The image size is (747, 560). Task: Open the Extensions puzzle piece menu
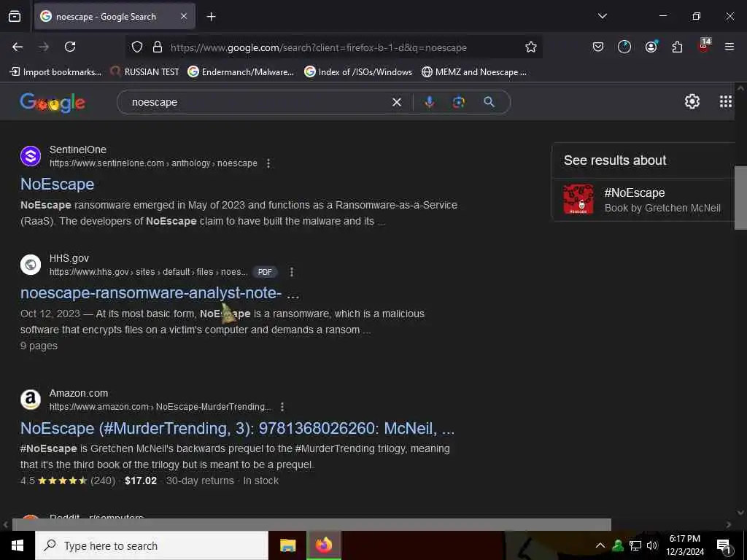pyautogui.click(x=677, y=47)
